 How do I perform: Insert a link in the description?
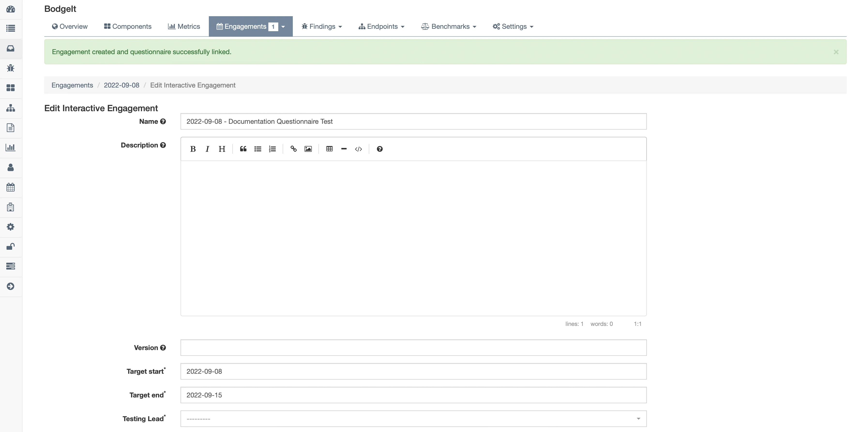[294, 149]
